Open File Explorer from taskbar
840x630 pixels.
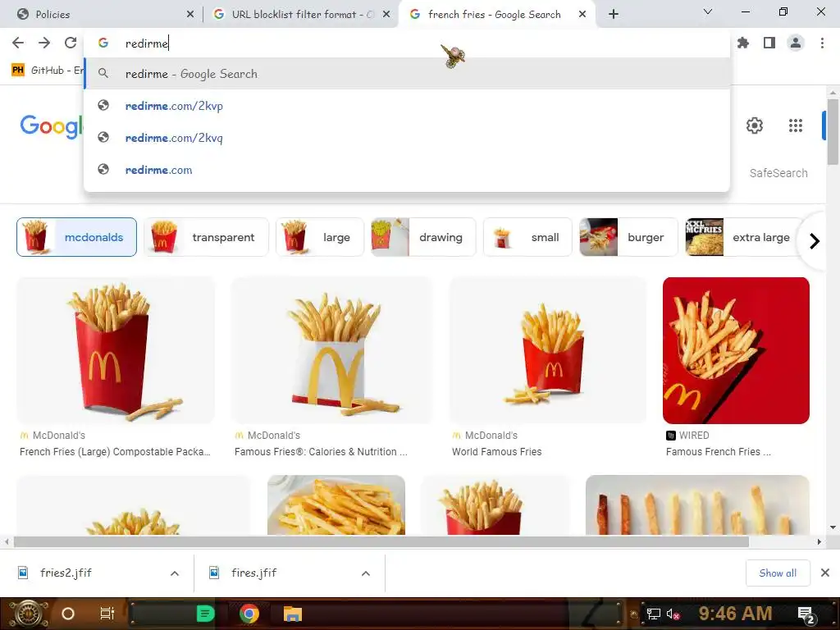pyautogui.click(x=293, y=614)
